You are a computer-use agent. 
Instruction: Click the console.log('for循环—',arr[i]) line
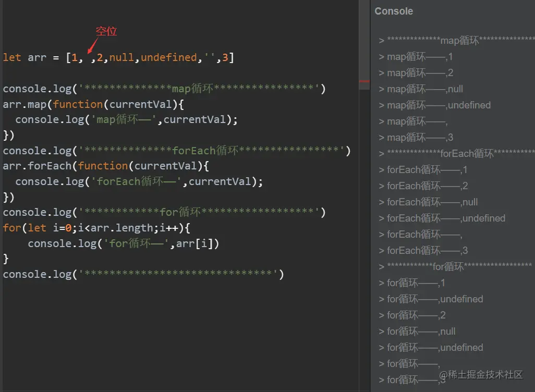click(x=123, y=243)
